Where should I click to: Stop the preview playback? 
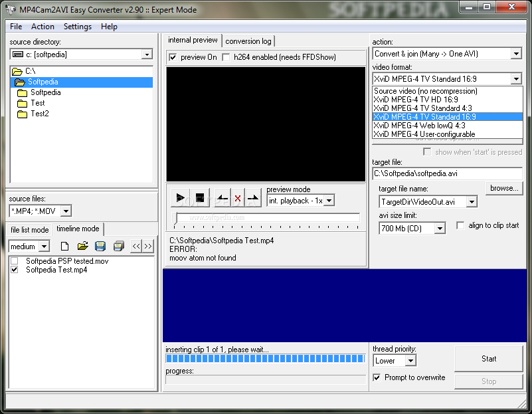point(200,197)
